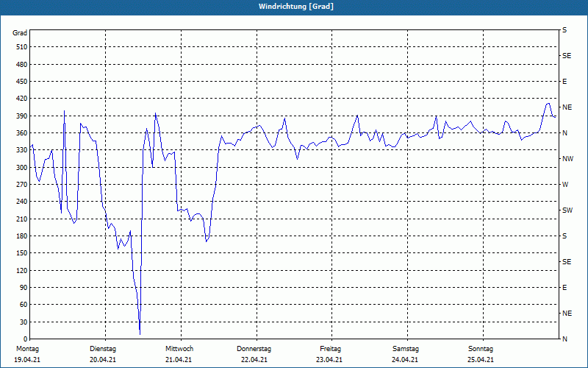Click the 180 y-axis tick label
This screenshot has height=368, width=588.
(22, 236)
